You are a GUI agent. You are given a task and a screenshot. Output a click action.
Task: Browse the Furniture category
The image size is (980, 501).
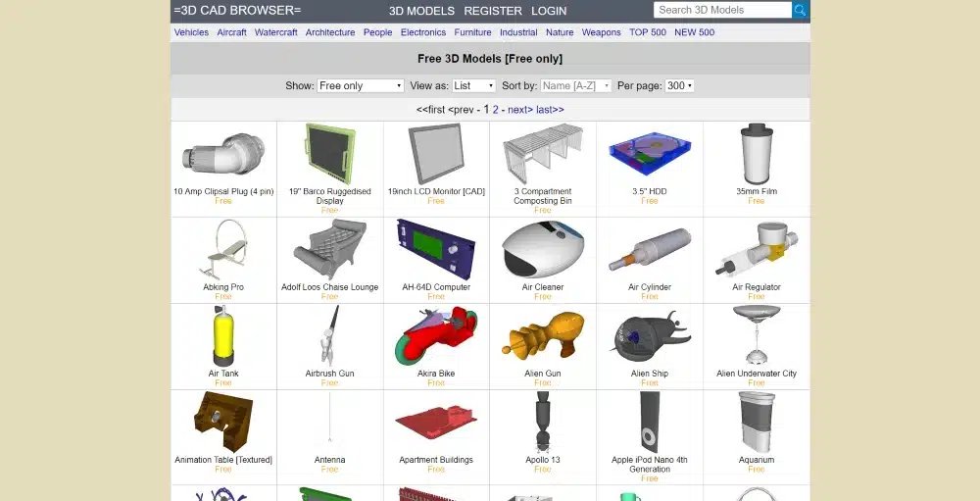click(x=472, y=32)
